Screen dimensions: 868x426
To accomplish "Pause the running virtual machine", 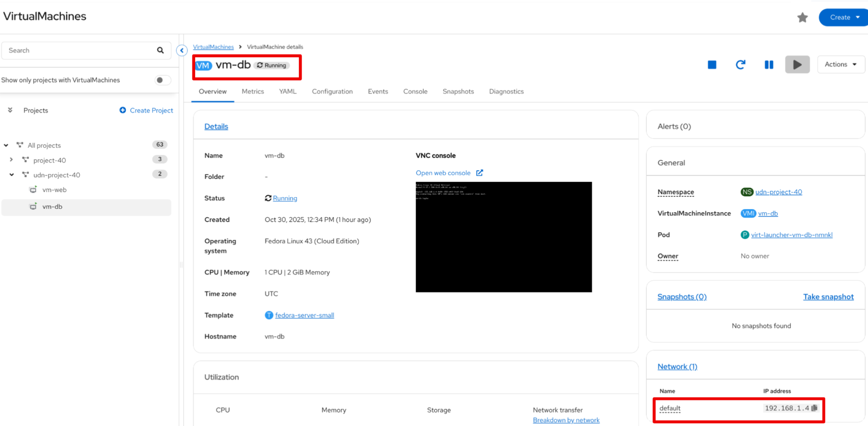I will 769,65.
